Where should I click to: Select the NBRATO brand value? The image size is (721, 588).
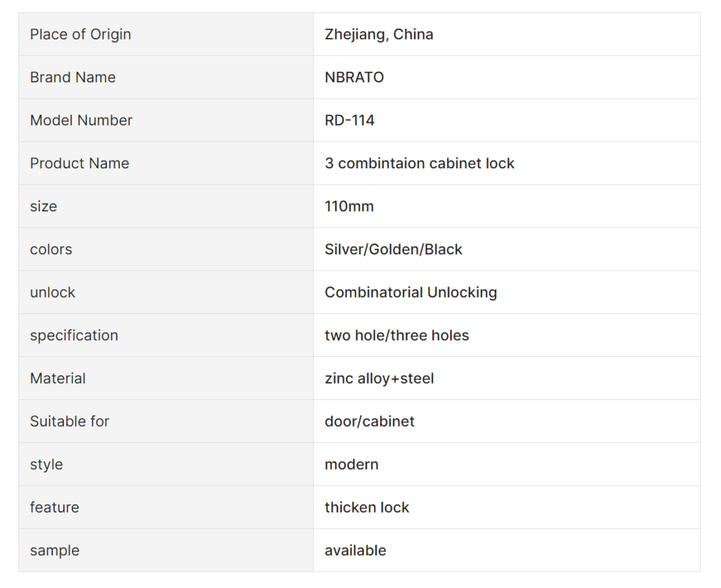click(354, 77)
